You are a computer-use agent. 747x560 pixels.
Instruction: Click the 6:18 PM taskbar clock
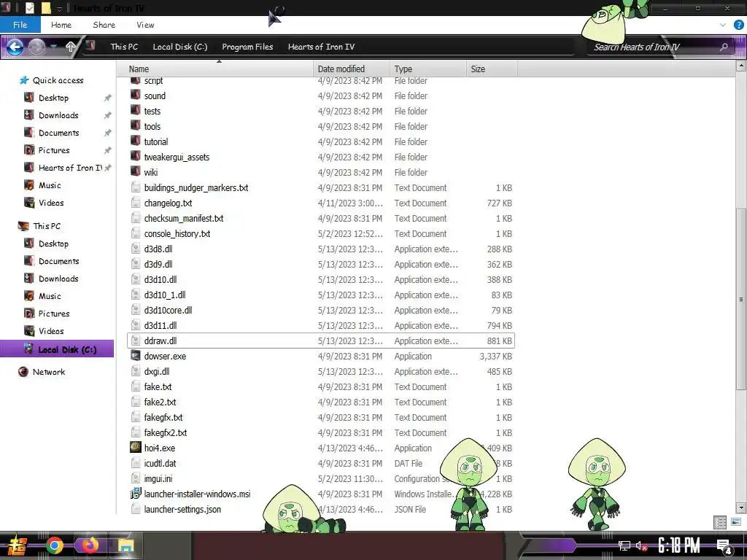click(x=679, y=545)
